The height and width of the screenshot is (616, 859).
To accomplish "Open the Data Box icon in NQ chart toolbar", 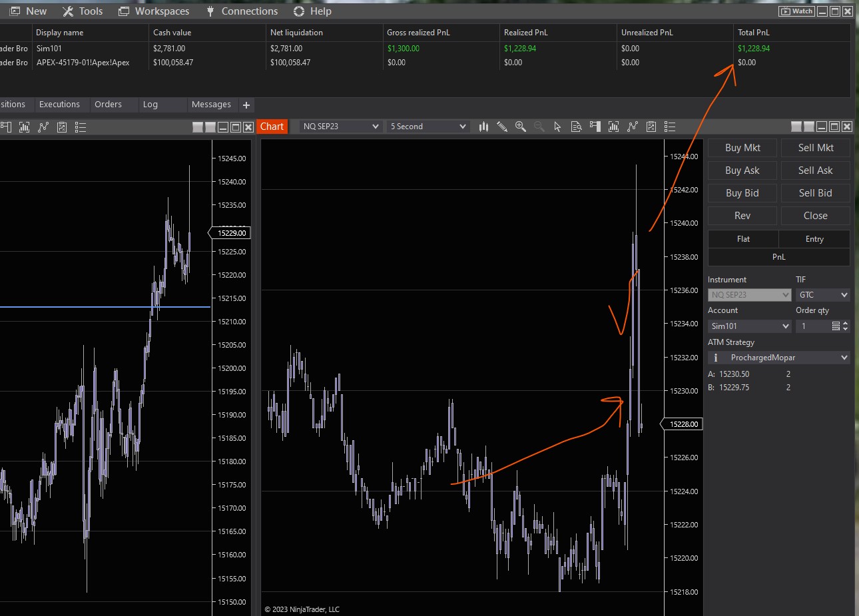I will 576,127.
